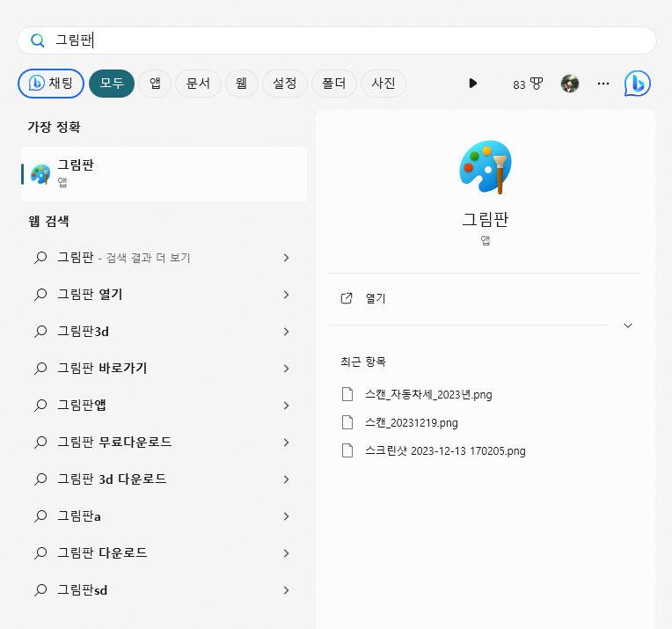Expand chevron for 그림판a
The width and height of the screenshot is (672, 629).
tap(286, 516)
